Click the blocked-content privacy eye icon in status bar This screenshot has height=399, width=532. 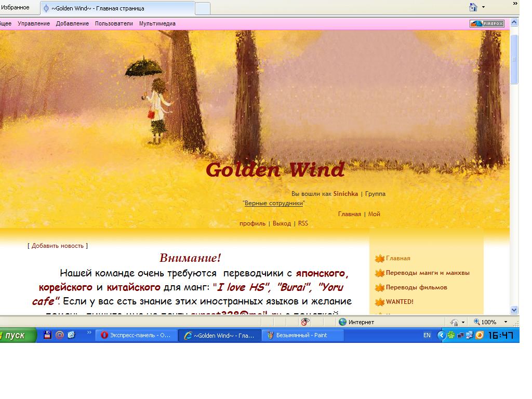(305, 322)
